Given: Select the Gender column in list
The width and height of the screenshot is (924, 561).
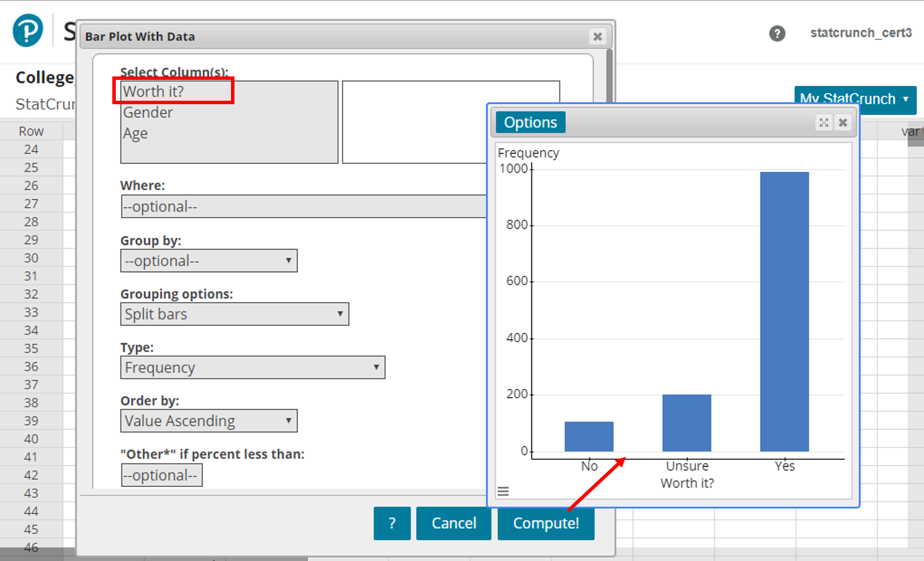Looking at the screenshot, I should coord(148,112).
